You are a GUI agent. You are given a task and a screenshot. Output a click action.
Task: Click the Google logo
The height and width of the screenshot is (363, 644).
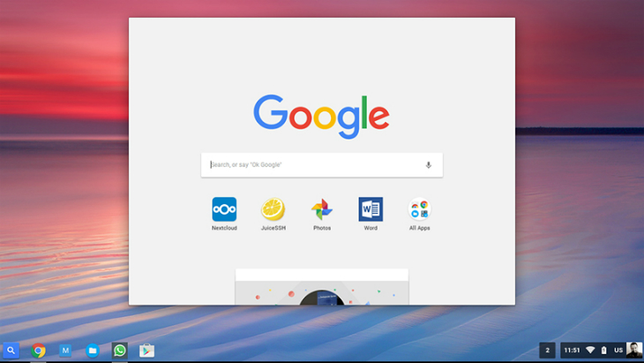pos(322,117)
